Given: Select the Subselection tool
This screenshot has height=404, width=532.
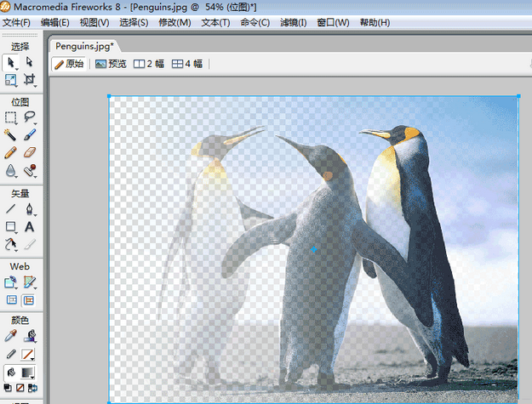Looking at the screenshot, I should tap(30, 62).
